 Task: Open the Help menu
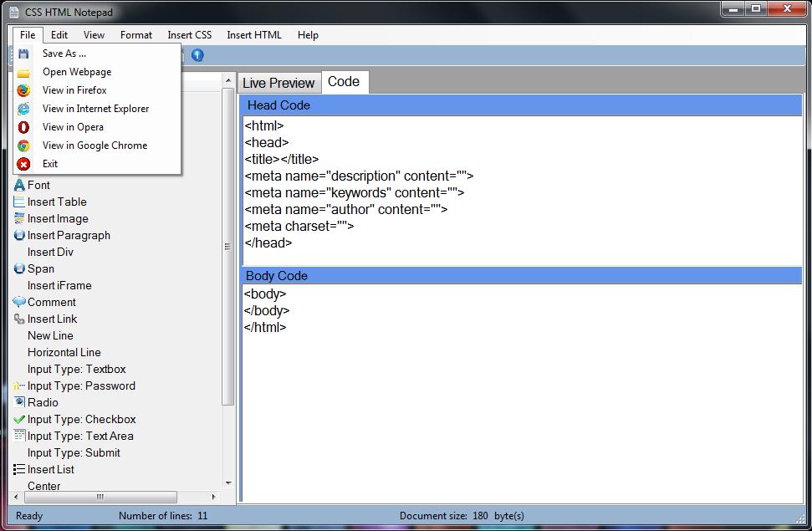click(308, 35)
